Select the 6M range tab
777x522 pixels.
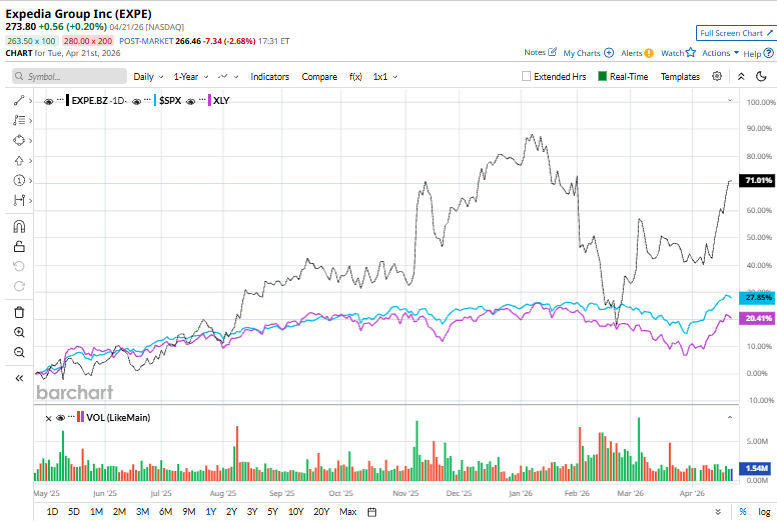click(166, 512)
